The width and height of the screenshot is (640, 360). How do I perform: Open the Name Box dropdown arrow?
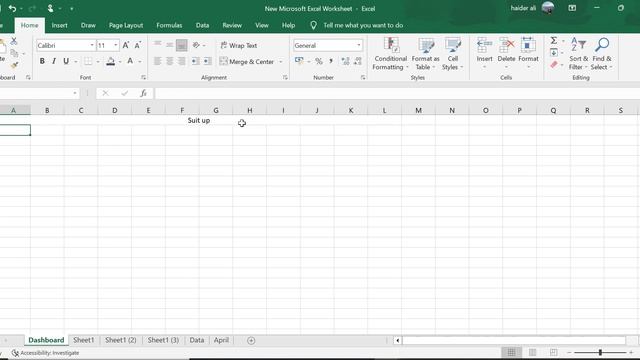75,93
